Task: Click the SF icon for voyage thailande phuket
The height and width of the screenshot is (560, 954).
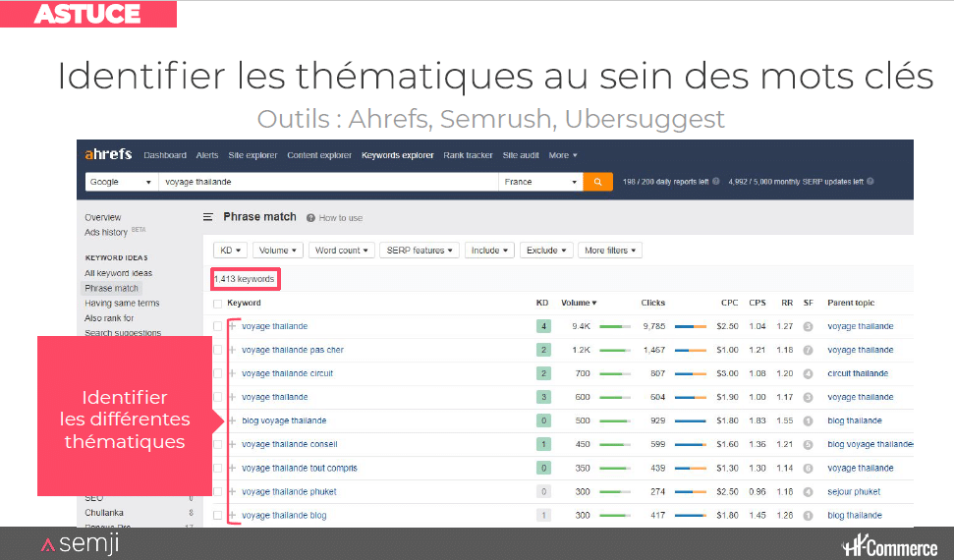Action: click(808, 492)
